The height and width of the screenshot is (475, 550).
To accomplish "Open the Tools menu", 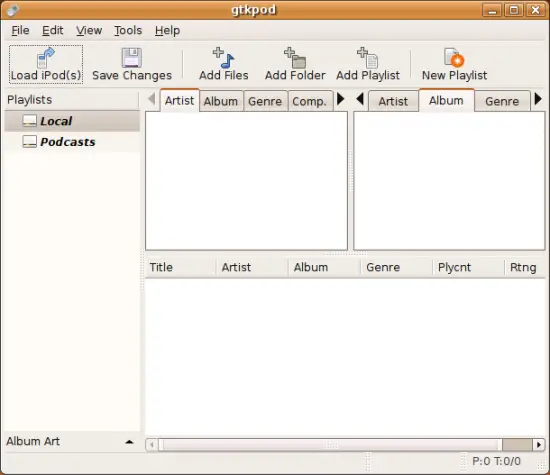I will click(128, 31).
